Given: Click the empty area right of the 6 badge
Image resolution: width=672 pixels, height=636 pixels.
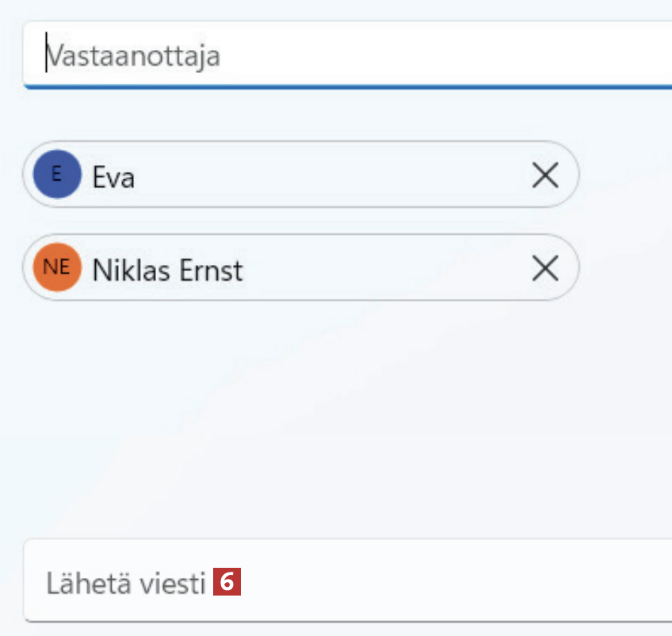Looking at the screenshot, I should 452,583.
